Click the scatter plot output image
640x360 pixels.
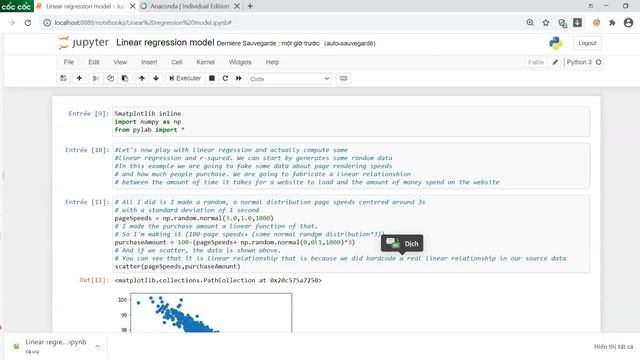click(x=204, y=312)
